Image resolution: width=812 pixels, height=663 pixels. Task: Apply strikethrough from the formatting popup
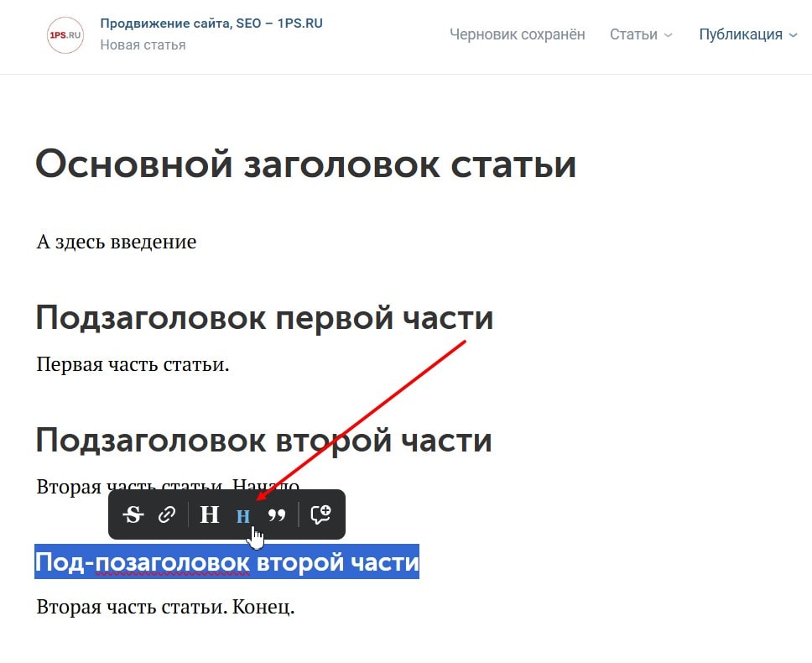[x=133, y=514]
